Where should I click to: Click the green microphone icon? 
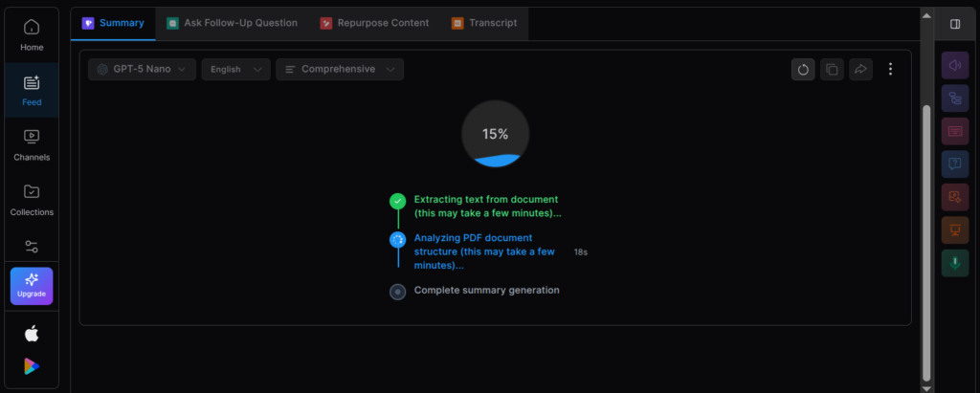(x=954, y=263)
